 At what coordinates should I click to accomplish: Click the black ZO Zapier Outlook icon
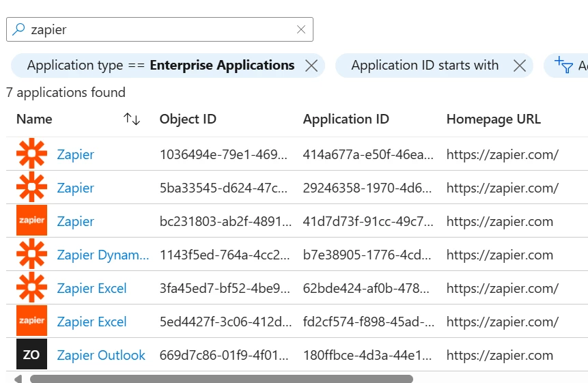click(32, 354)
